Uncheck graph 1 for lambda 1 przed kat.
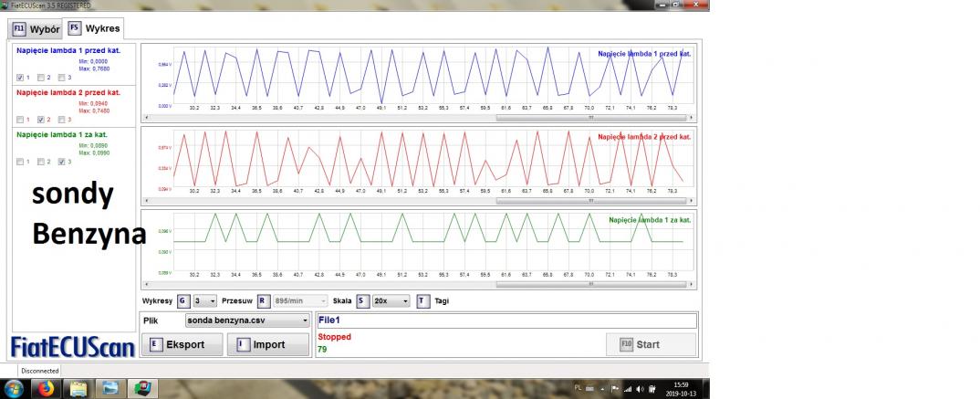 pyautogui.click(x=21, y=78)
